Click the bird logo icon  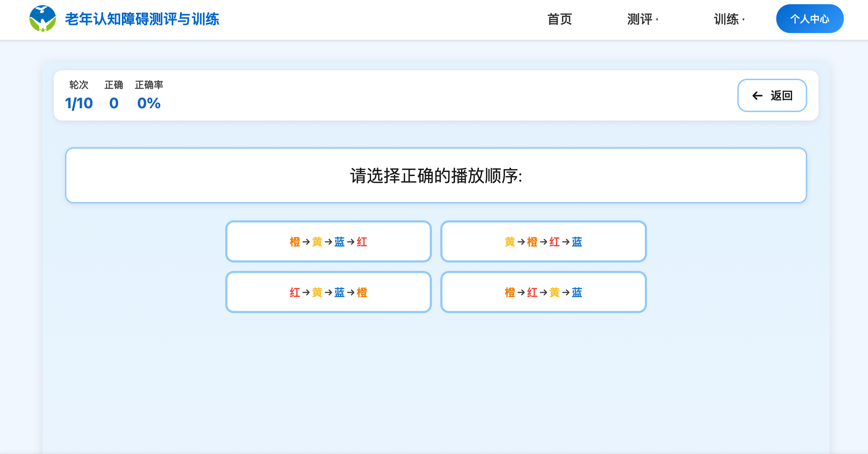click(x=42, y=19)
